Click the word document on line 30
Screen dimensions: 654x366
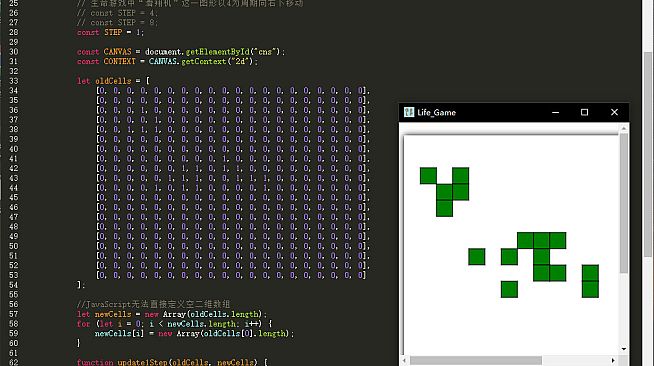163,52
